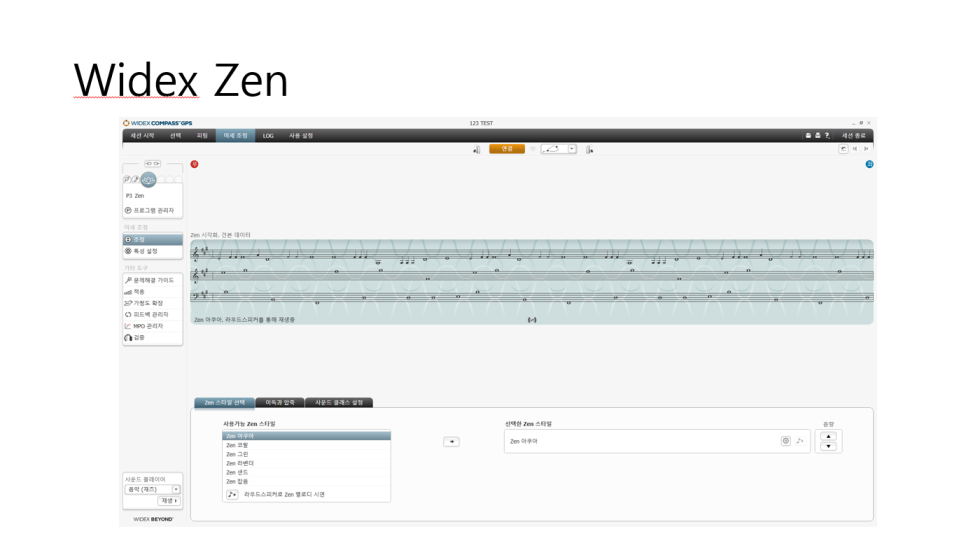Image resolution: width=966 pixels, height=543 pixels.
Task: Switch to 사운드 클래스 설정 tab
Action: [339, 402]
